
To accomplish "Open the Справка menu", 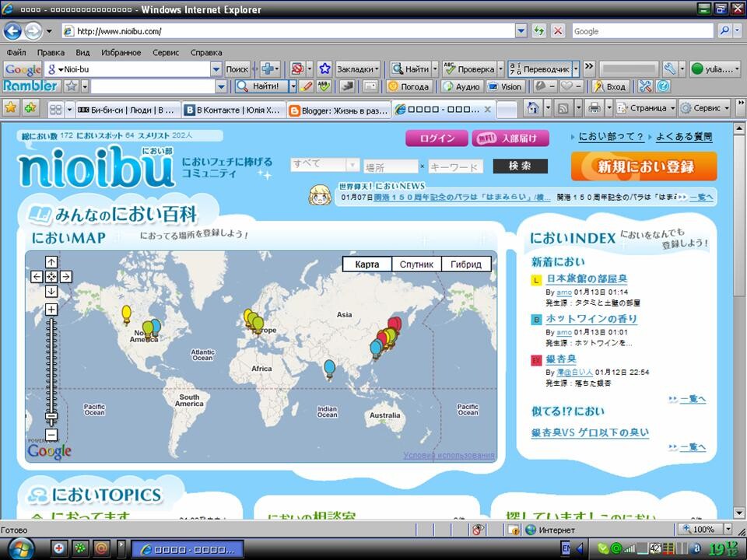I will tap(206, 52).
